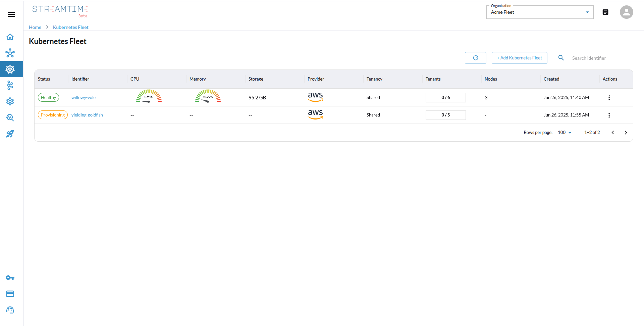Click the Tenancy column header

point(374,79)
